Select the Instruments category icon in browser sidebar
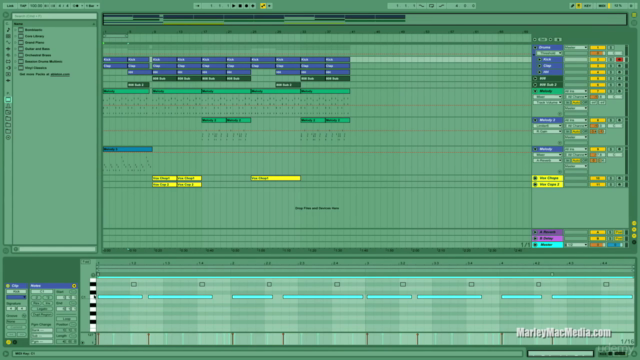The image size is (640, 360). tap(8, 42)
